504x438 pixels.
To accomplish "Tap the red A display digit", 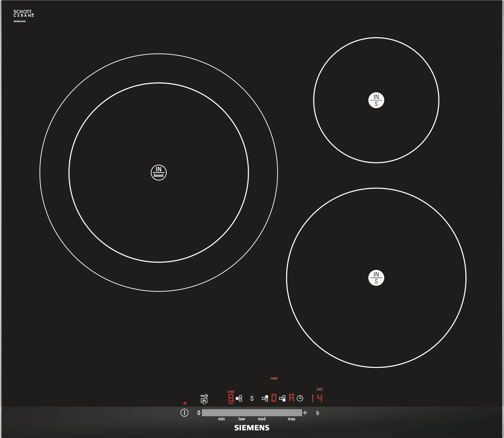I will point(291,398).
